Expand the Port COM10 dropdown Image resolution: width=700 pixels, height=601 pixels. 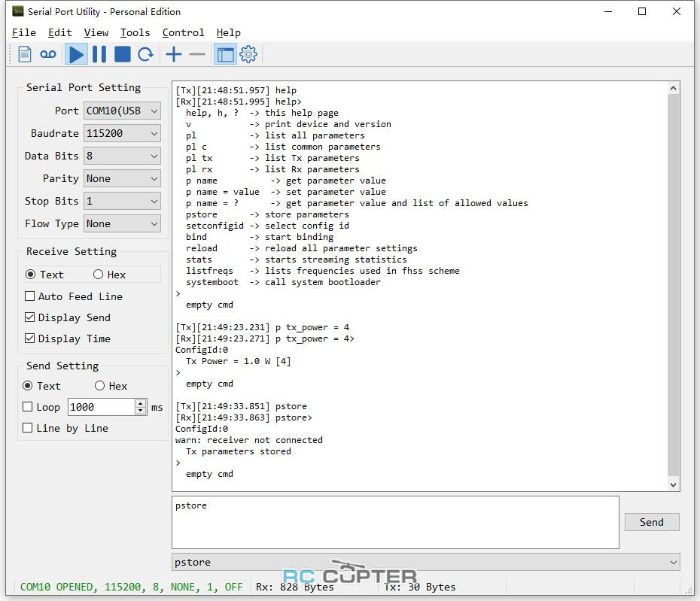point(123,111)
